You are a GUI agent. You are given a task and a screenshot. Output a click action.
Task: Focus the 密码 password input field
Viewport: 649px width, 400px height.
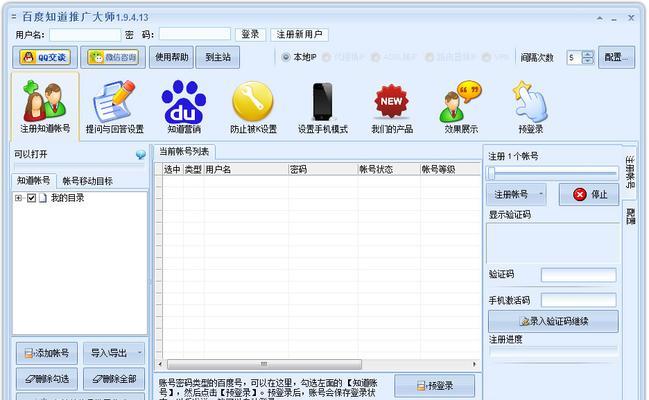tap(195, 34)
